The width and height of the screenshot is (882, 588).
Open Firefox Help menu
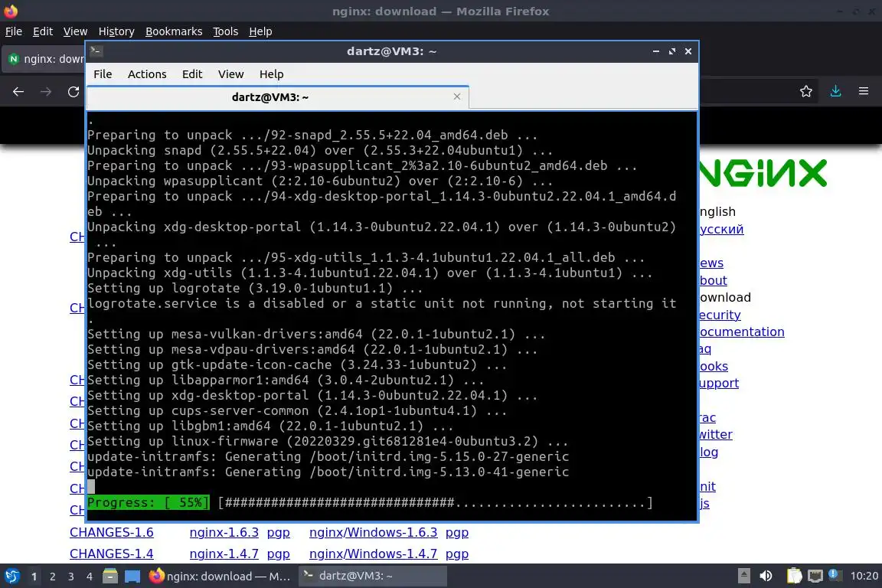pos(260,31)
